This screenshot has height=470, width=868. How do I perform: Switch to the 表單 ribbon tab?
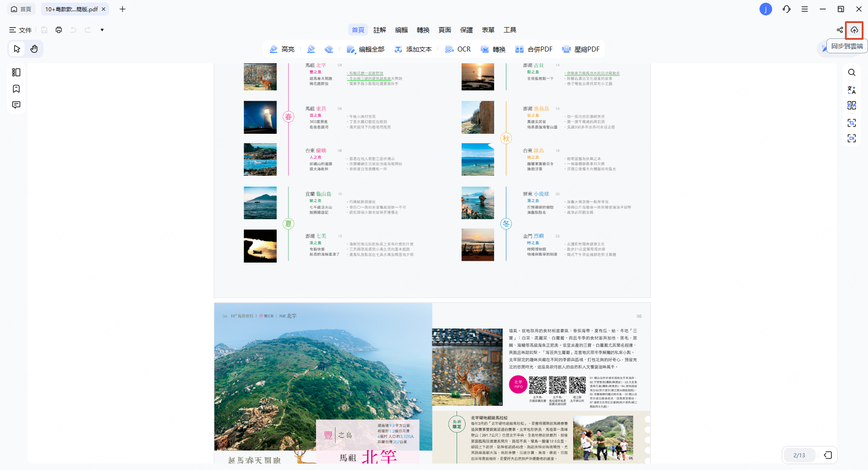pos(488,30)
